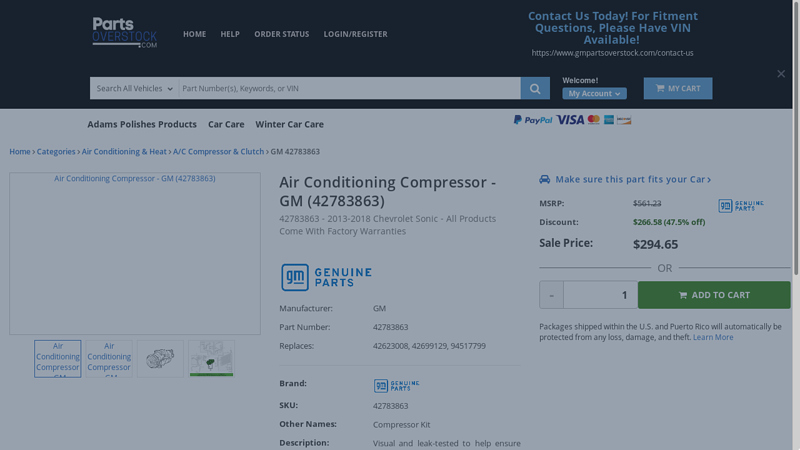Open LOGIN/REGISTER page
Image resolution: width=800 pixels, height=450 pixels.
[355, 34]
